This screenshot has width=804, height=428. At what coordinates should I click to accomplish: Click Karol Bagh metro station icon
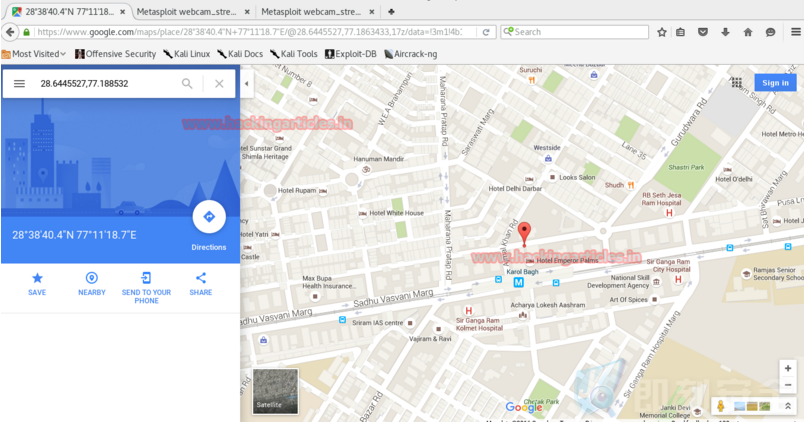519,282
